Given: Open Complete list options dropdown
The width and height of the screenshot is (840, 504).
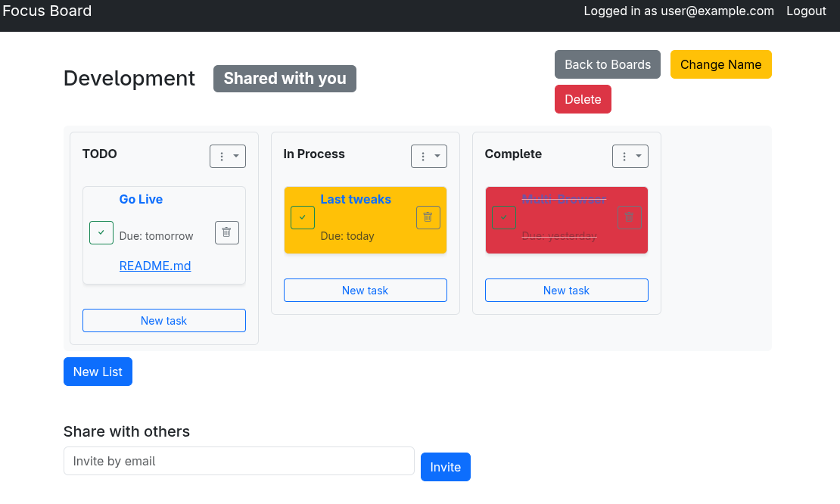Looking at the screenshot, I should pos(630,157).
